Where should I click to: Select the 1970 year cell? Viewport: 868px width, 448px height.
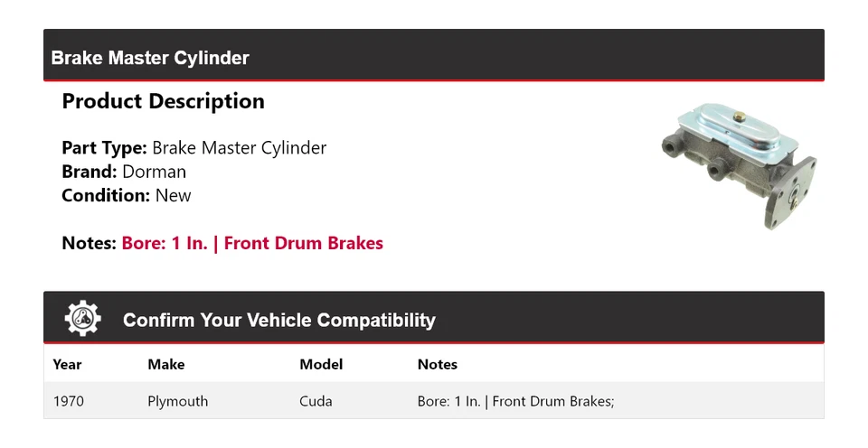tap(69, 401)
